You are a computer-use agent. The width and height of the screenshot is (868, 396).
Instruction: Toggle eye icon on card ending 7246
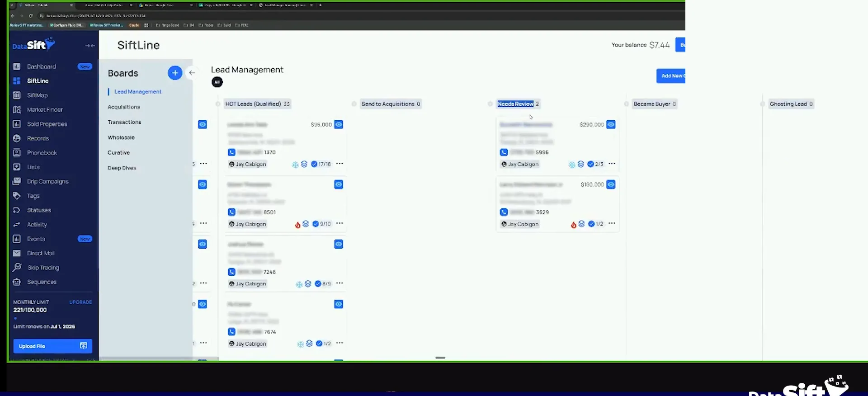[x=339, y=244]
